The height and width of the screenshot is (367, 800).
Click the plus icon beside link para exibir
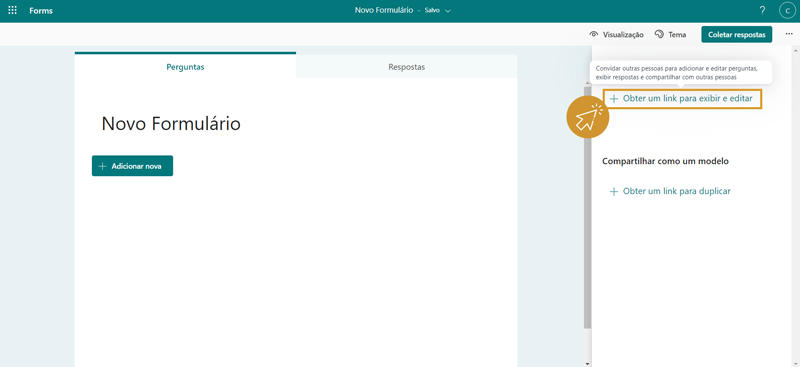point(614,99)
